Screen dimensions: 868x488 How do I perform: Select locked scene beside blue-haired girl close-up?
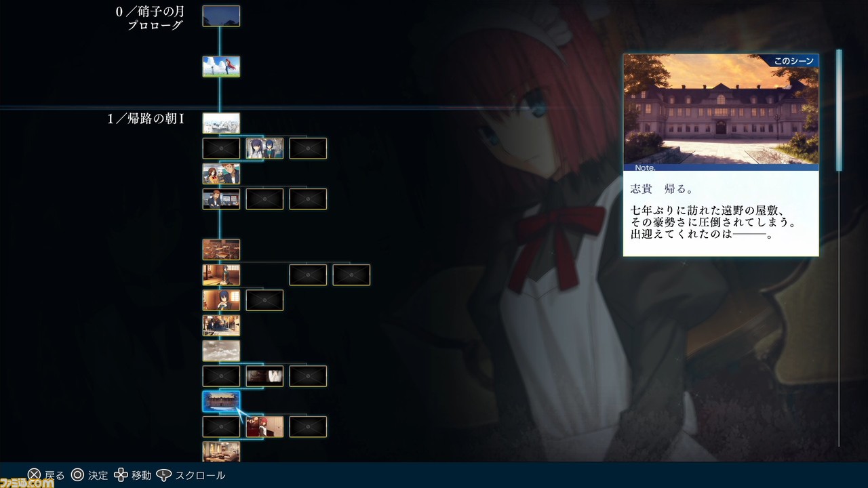point(264,300)
